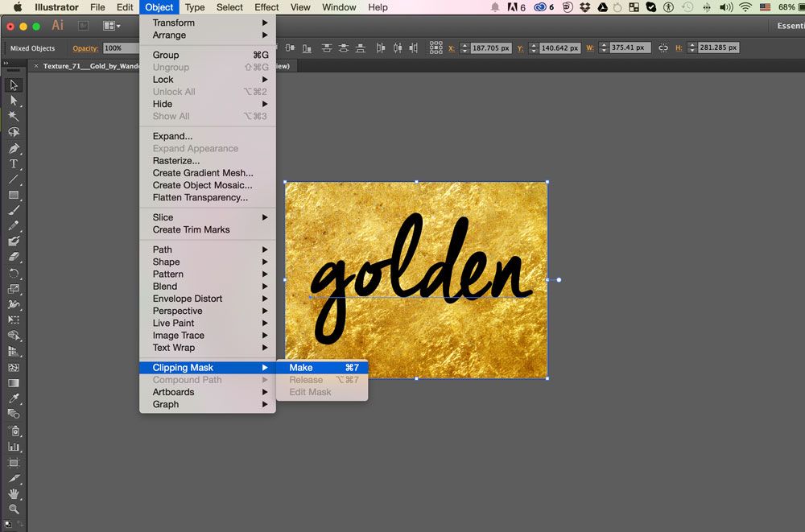Choose Group from Object menu
Viewport: 805px width, 532px height.
208,55
